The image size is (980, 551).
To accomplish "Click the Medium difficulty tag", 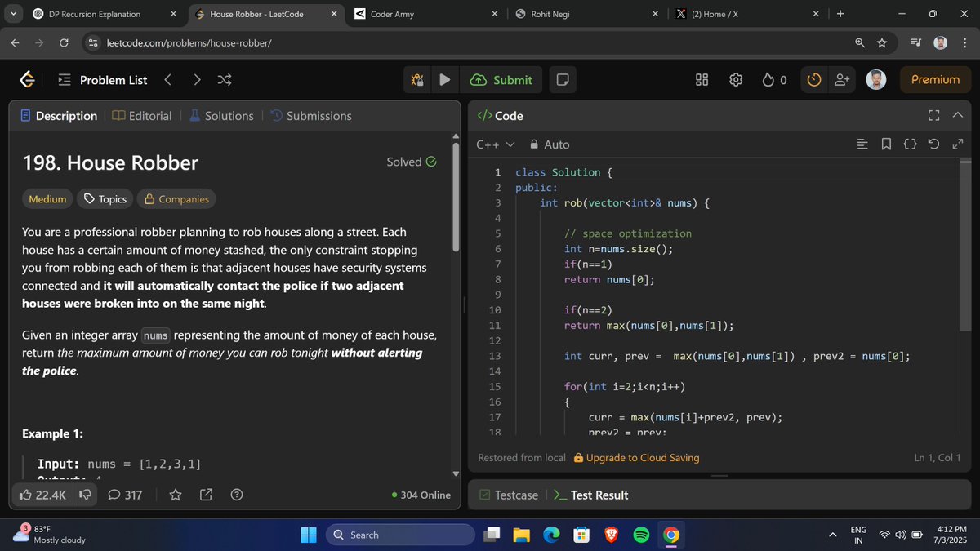I will coord(47,199).
